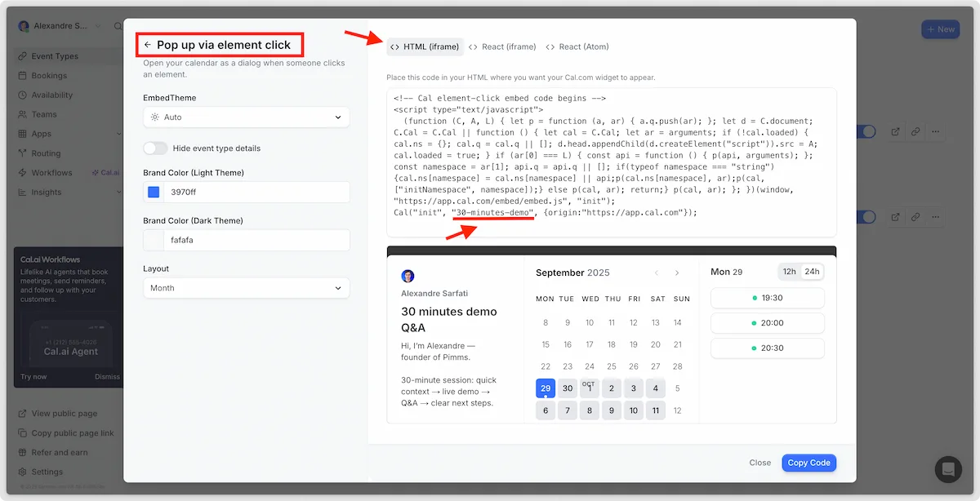Screen dimensions: 980x501
Task: Switch to the React (iframe) tab
Action: pyautogui.click(x=502, y=47)
